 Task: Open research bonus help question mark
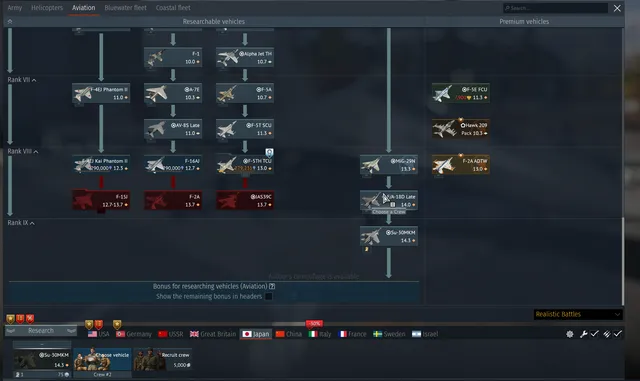coord(272,286)
